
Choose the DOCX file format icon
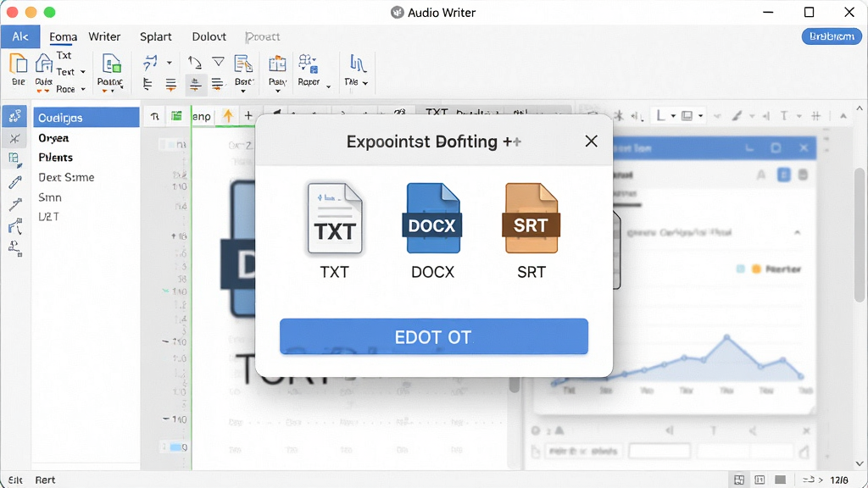tap(432, 219)
